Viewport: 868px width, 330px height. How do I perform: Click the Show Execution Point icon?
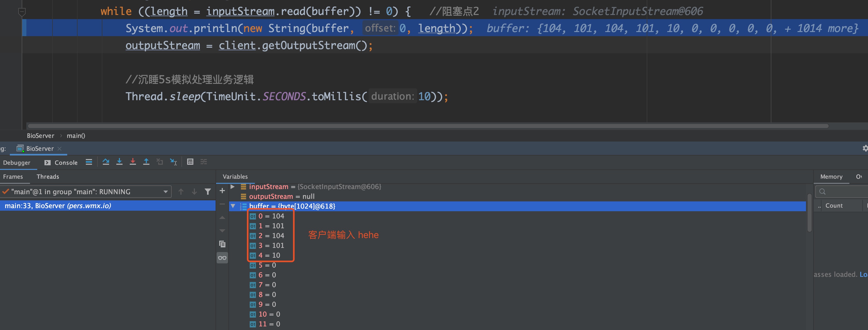[x=89, y=162]
